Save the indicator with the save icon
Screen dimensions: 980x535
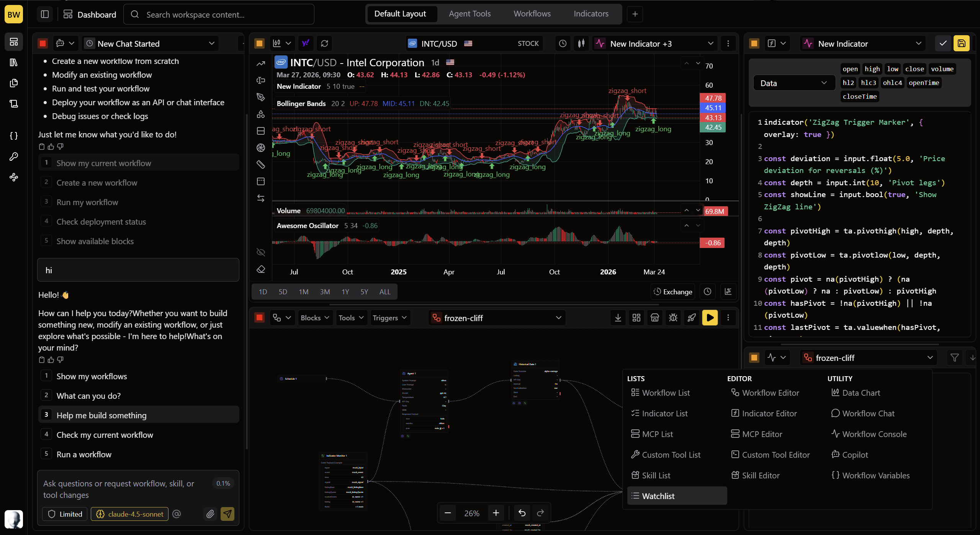962,44
